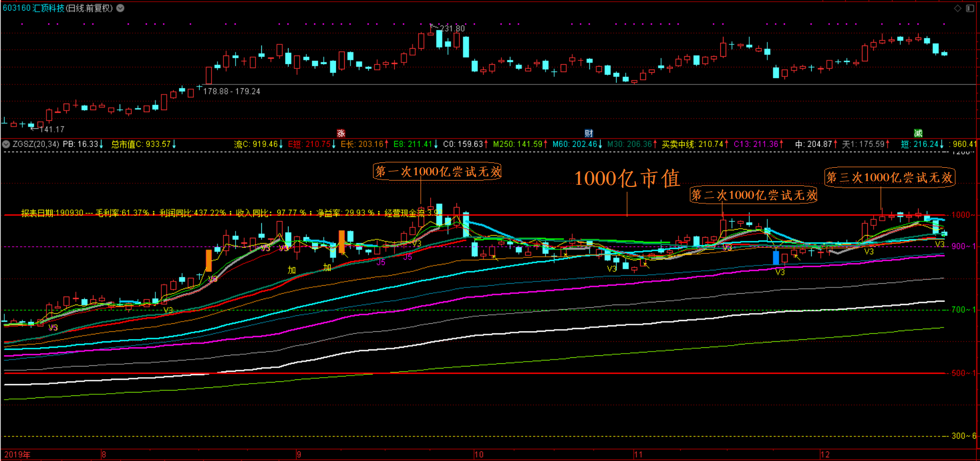
Task: Click the green 减 event marker
Action: (x=918, y=134)
